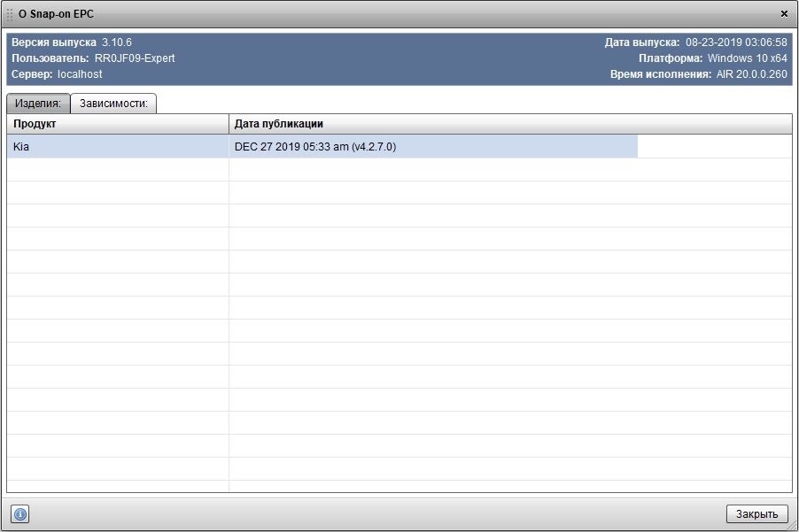Click the О Snap-on EPC window title

point(56,14)
